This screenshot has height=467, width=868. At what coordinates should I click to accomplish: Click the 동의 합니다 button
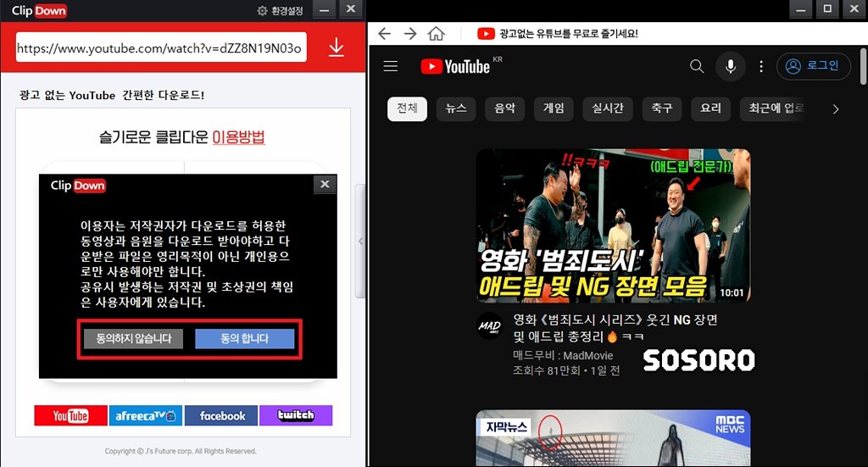click(245, 339)
